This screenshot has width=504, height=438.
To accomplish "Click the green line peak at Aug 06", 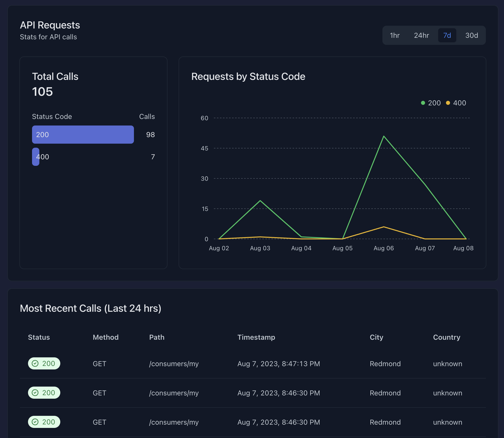I will coord(384,136).
